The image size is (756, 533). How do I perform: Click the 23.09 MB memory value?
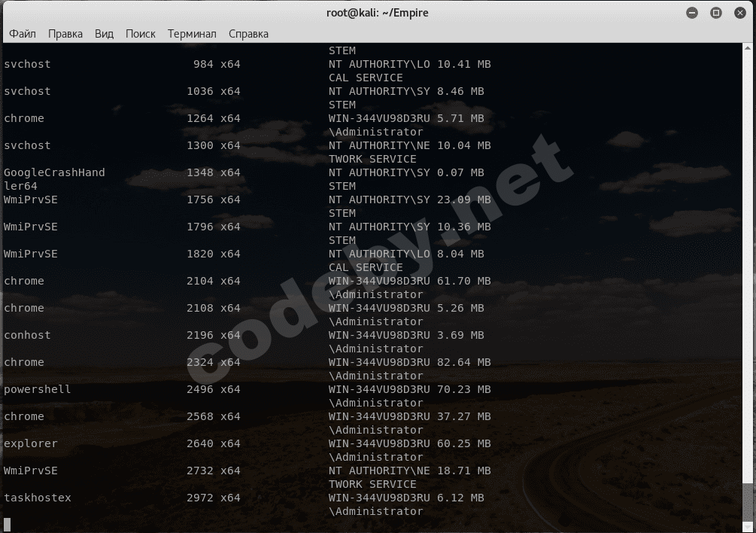pyautogui.click(x=464, y=199)
